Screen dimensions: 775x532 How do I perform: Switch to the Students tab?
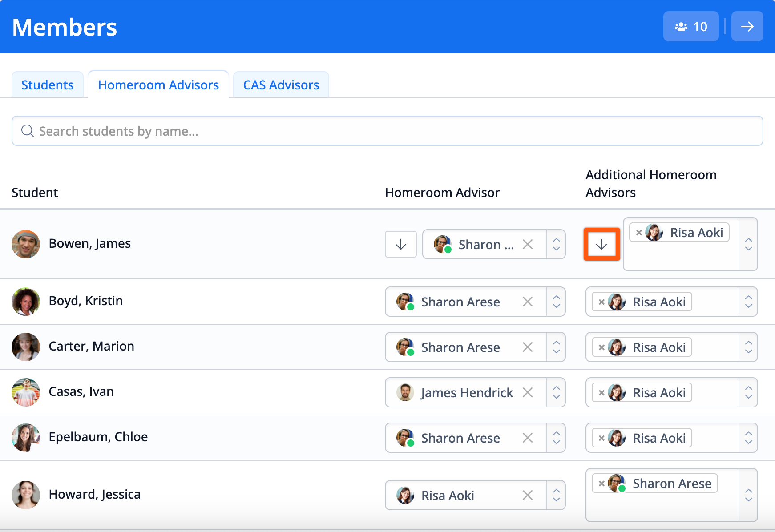(48, 85)
